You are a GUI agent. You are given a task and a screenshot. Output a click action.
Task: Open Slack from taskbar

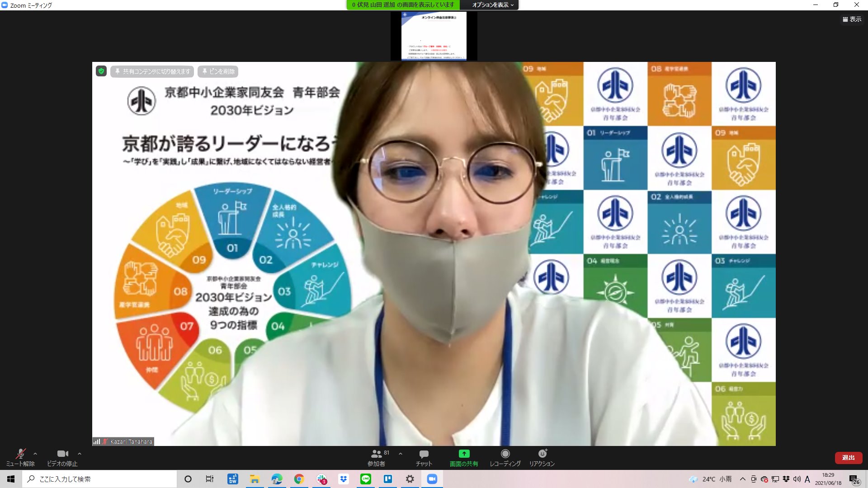[321, 479]
